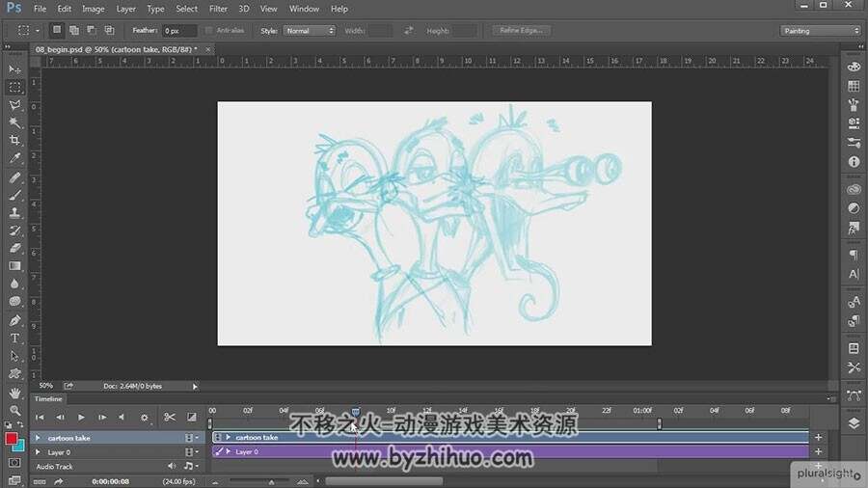The width and height of the screenshot is (868, 488).
Task: Click the timeline playhead marker
Action: pyautogui.click(x=355, y=411)
